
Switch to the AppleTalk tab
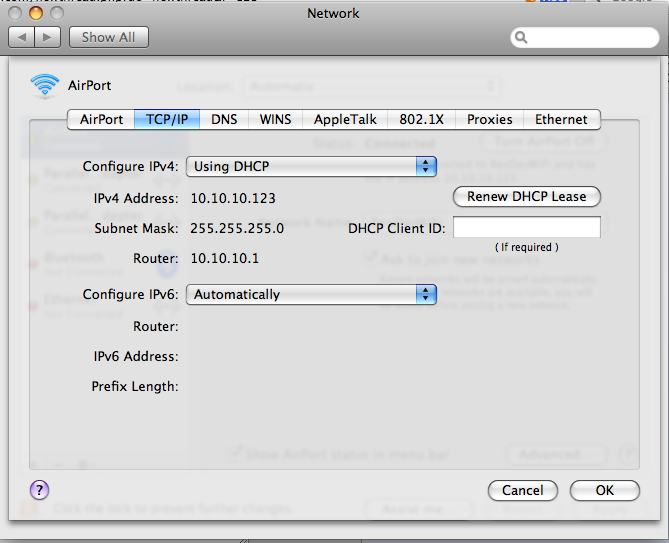(x=345, y=119)
